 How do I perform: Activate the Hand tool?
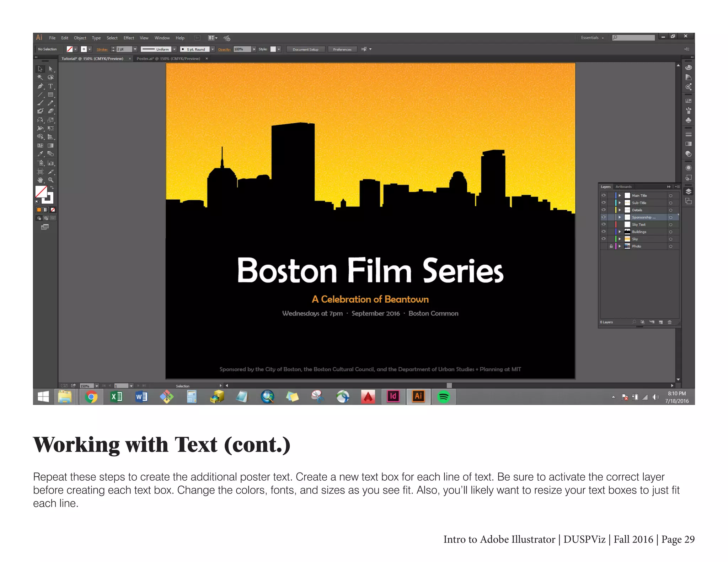point(40,180)
